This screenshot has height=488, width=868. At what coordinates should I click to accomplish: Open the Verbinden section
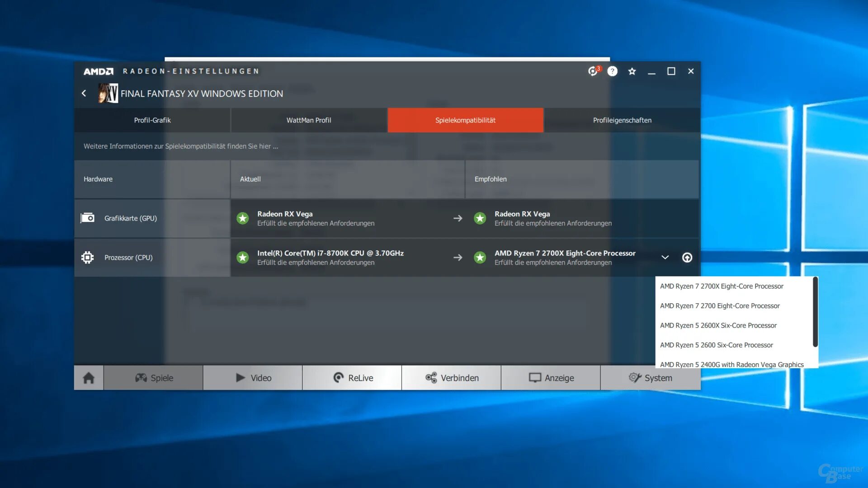click(451, 378)
